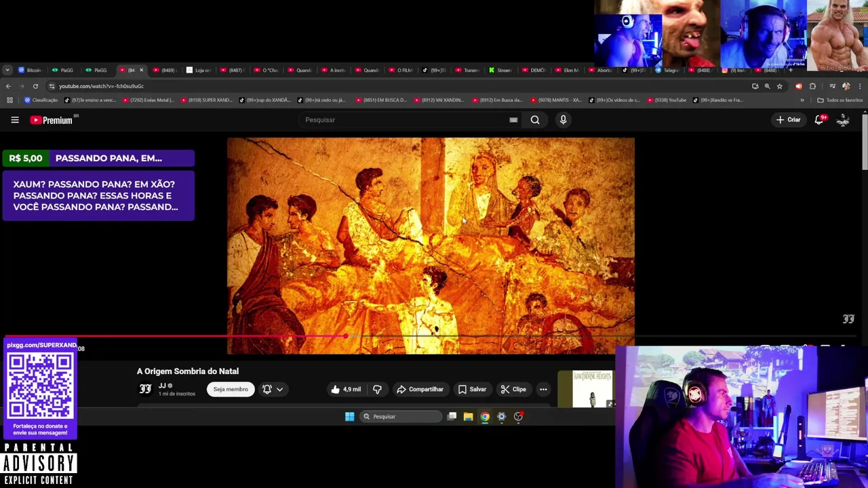The width and height of the screenshot is (868, 488).
Task: Click Salvar to save video
Action: 472,389
